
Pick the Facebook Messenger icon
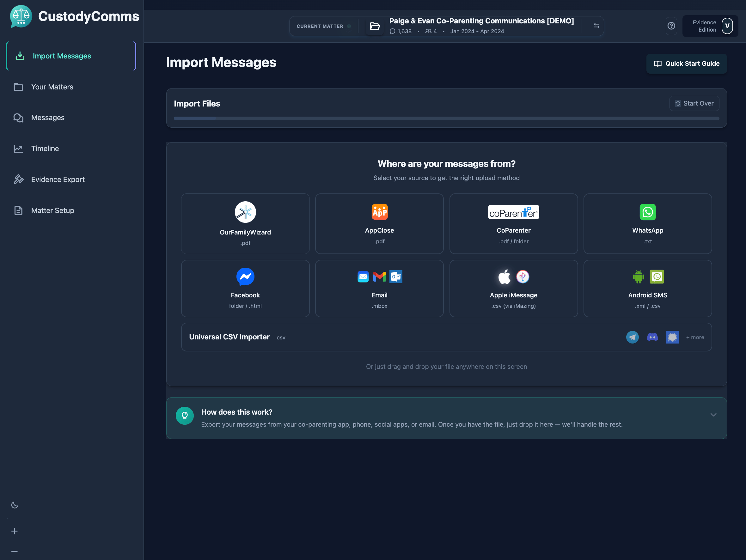click(x=245, y=277)
